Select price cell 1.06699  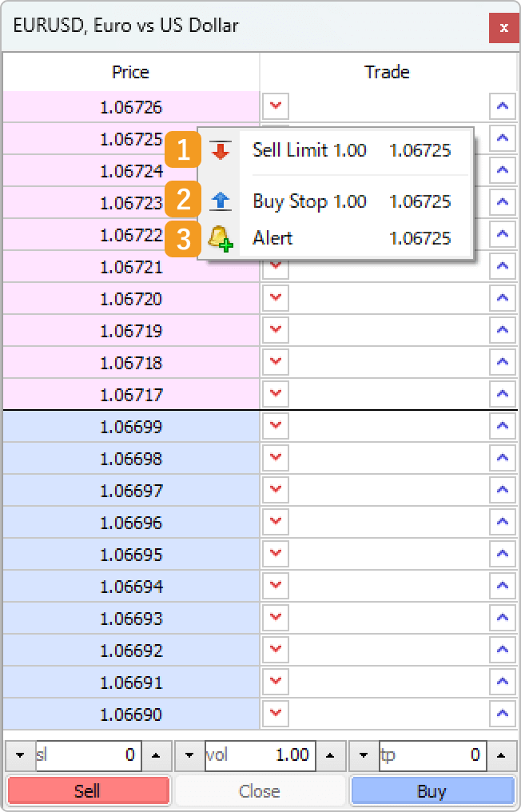tap(131, 427)
